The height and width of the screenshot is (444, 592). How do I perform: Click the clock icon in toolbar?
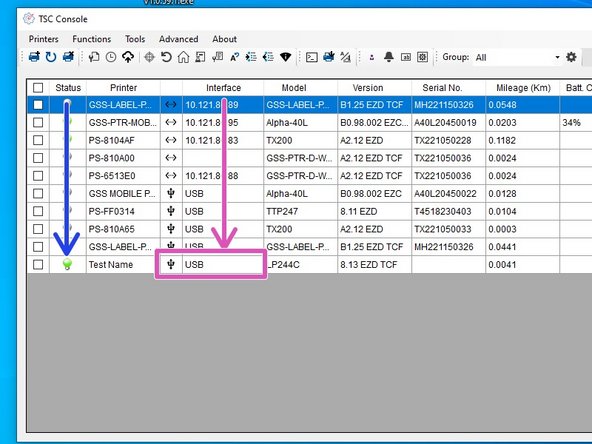point(111,57)
